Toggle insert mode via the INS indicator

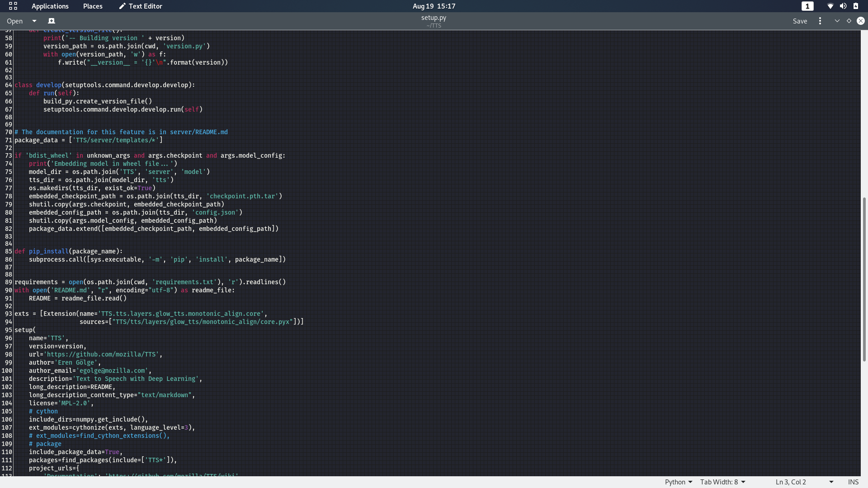click(854, 482)
